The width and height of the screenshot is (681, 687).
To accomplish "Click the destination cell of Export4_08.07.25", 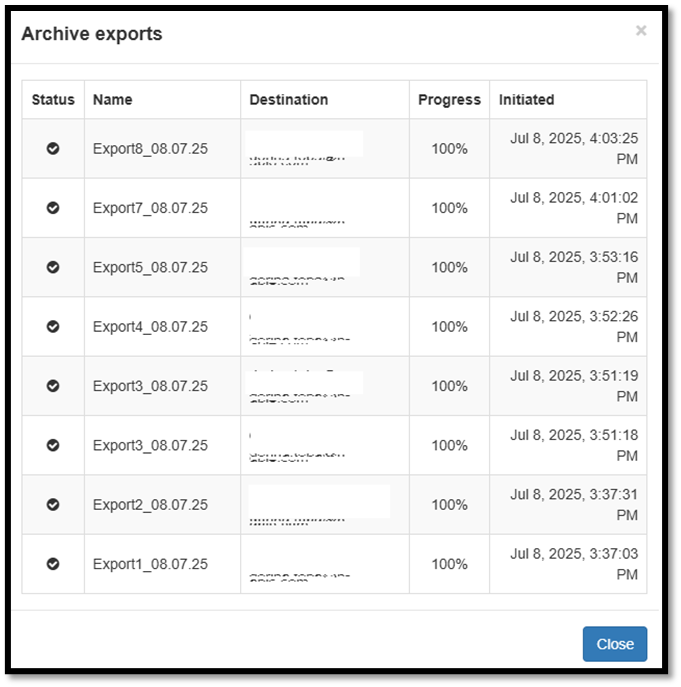I will click(325, 326).
